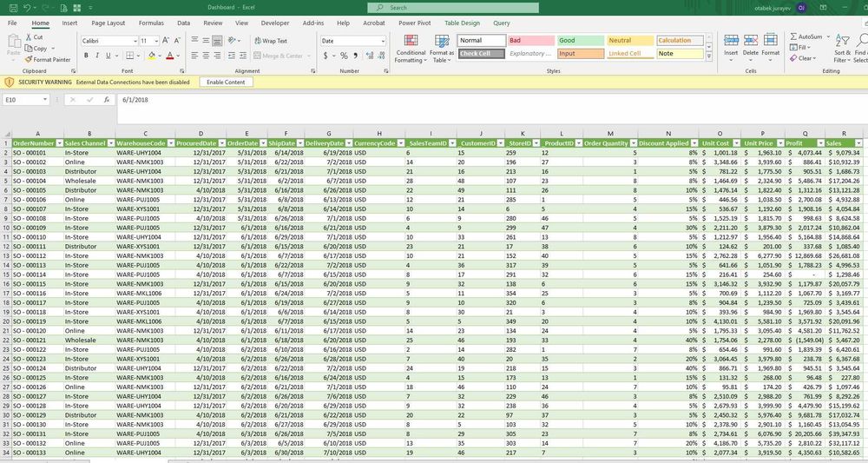Open the Format cells menu in Cells group
The width and height of the screenshot is (868, 463).
(x=771, y=48)
